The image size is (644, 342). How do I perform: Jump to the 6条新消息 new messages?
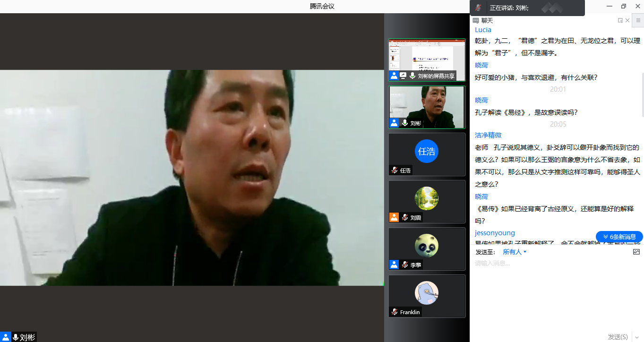point(619,237)
